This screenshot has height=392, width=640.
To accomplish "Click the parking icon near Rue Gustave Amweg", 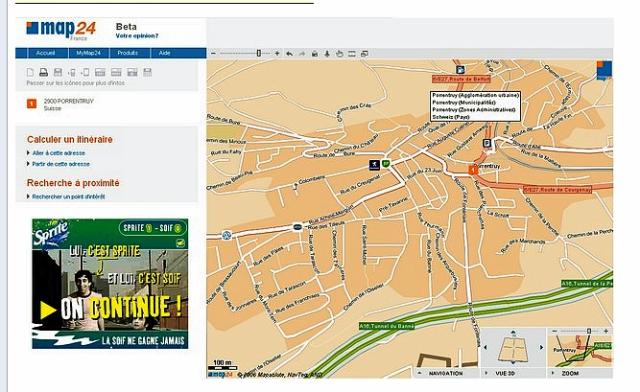I will (x=487, y=143).
